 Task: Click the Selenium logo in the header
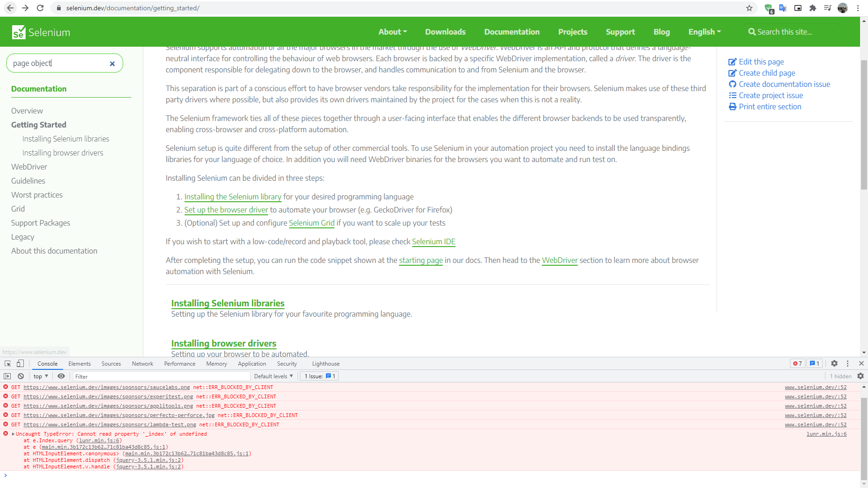click(41, 32)
